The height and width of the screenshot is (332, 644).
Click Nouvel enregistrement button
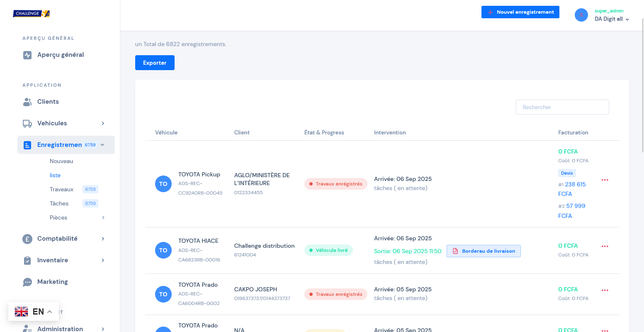pyautogui.click(x=520, y=12)
